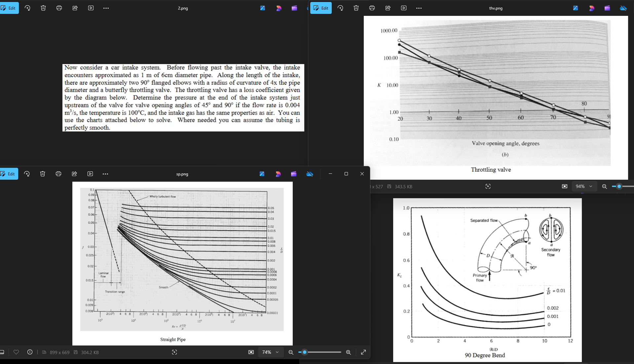The image size is (634, 364).
Task: Open Paint app icon in sp.png window
Action: coord(262,174)
